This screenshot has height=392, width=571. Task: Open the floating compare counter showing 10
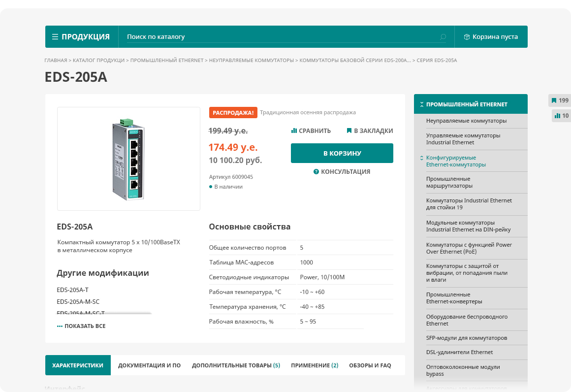561,116
